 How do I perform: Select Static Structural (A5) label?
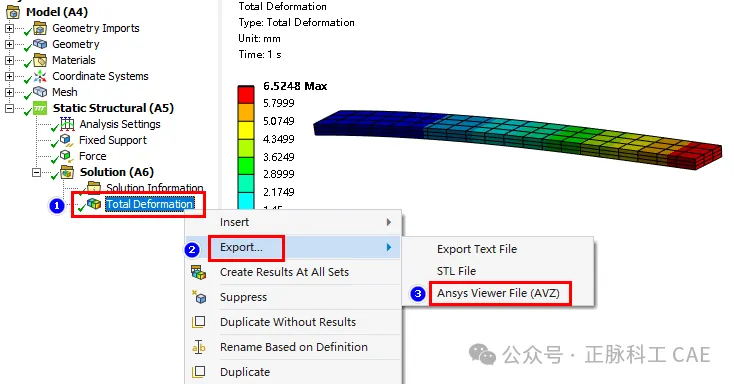pyautogui.click(x=113, y=108)
